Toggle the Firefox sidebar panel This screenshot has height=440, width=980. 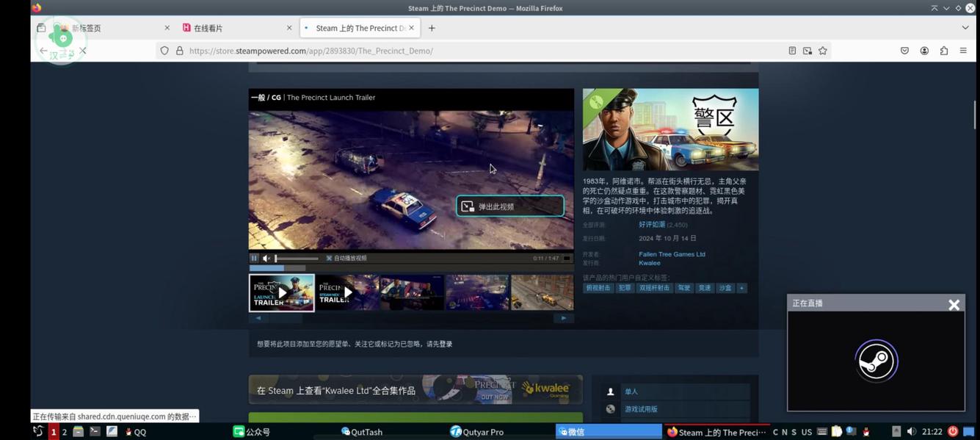click(42, 27)
